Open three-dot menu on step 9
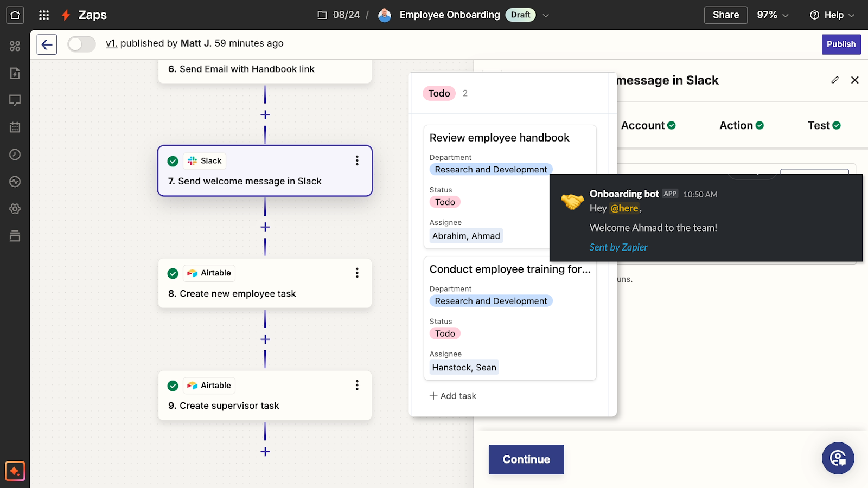 pyautogui.click(x=357, y=385)
